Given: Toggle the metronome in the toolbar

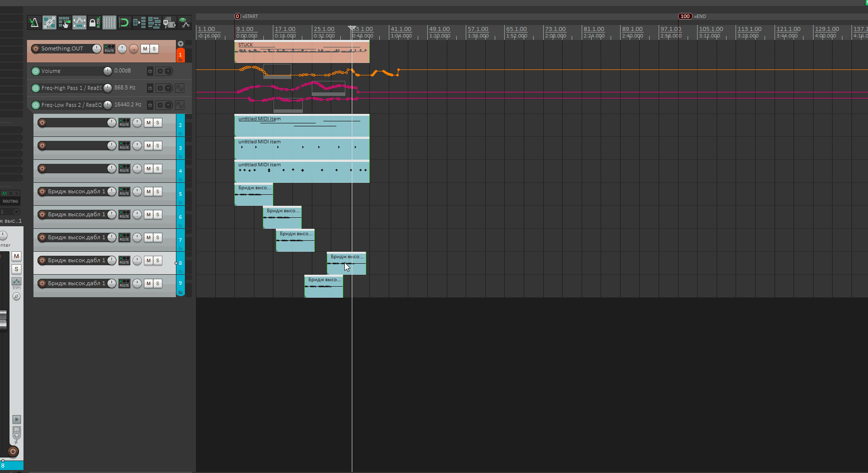Looking at the screenshot, I should coord(34,22).
